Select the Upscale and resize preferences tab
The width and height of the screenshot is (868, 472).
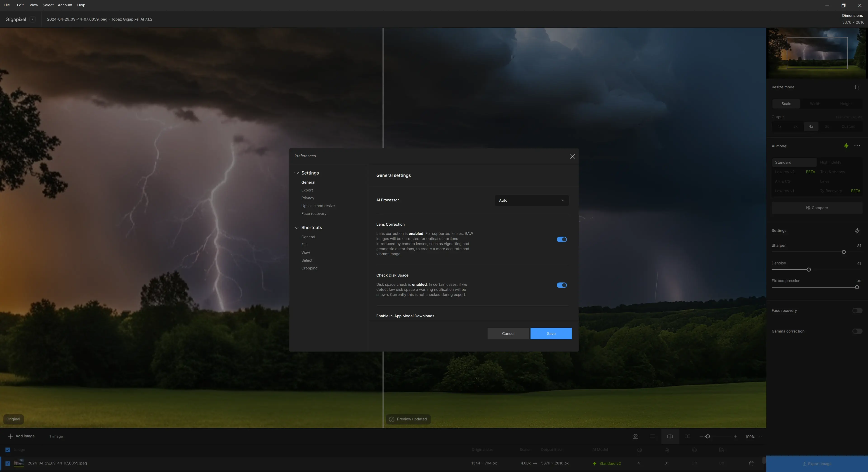pos(318,206)
